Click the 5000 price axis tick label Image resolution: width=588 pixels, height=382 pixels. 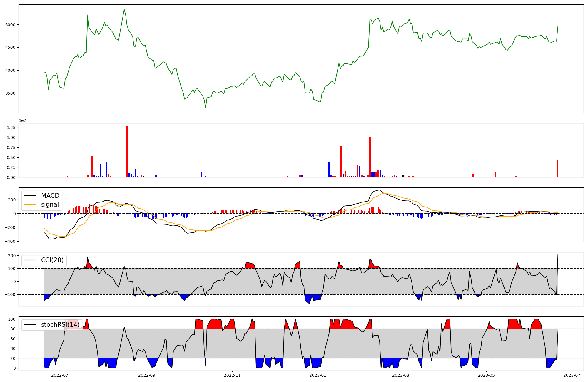[x=10, y=25]
